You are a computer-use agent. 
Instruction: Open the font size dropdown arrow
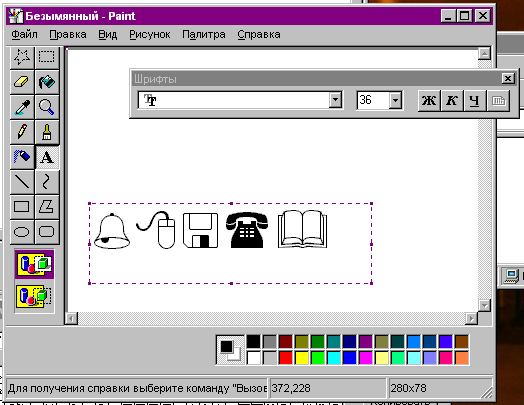[395, 100]
